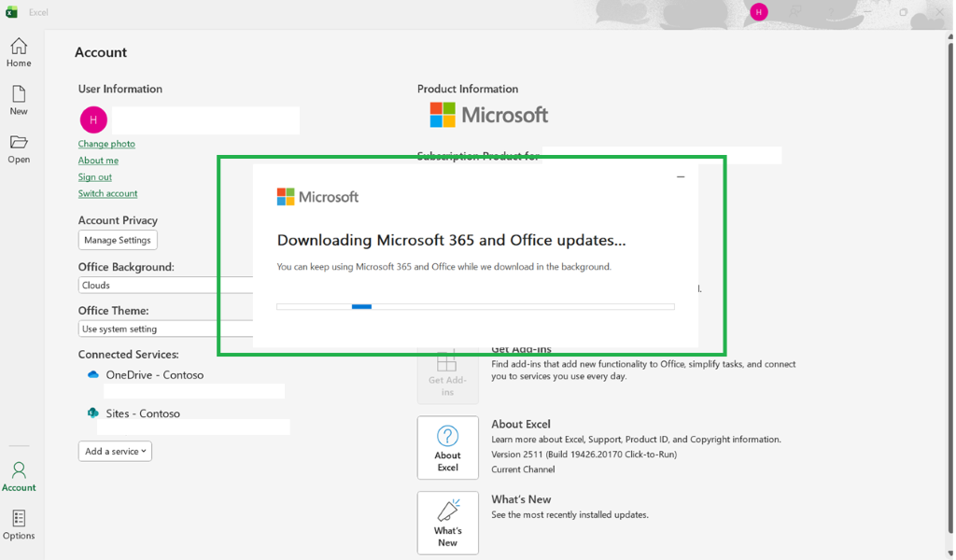Image resolution: width=956 pixels, height=560 pixels.
Task: Click the download progress bar
Action: pos(475,306)
